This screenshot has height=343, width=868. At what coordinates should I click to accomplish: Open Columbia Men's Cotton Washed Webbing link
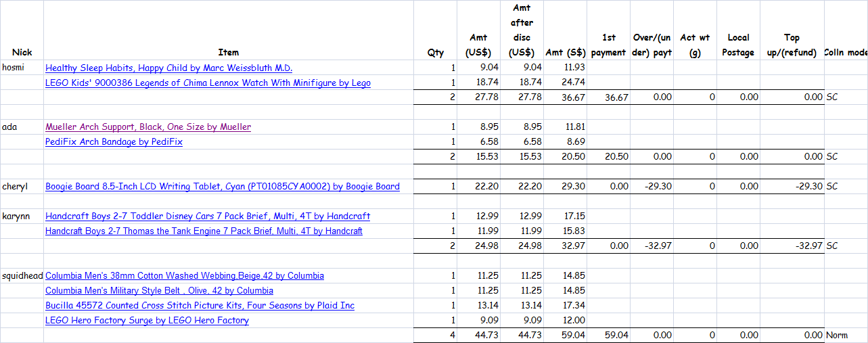(185, 276)
